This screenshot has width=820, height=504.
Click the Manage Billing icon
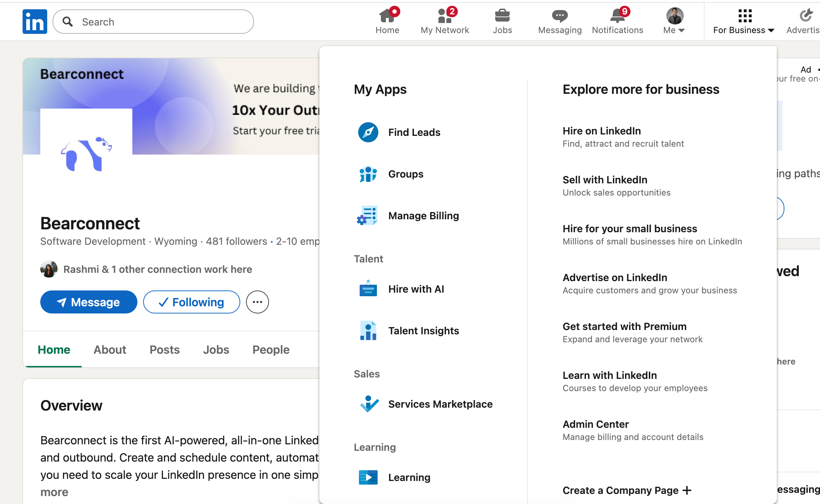click(367, 216)
